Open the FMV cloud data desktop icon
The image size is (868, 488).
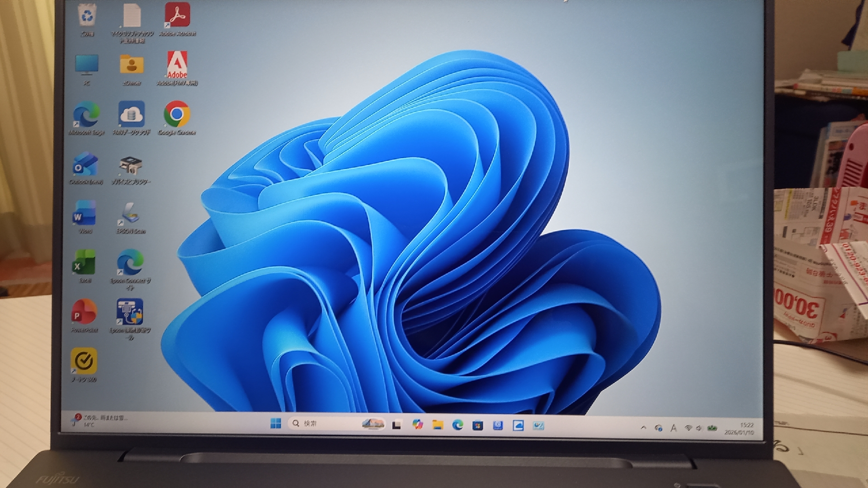(132, 118)
